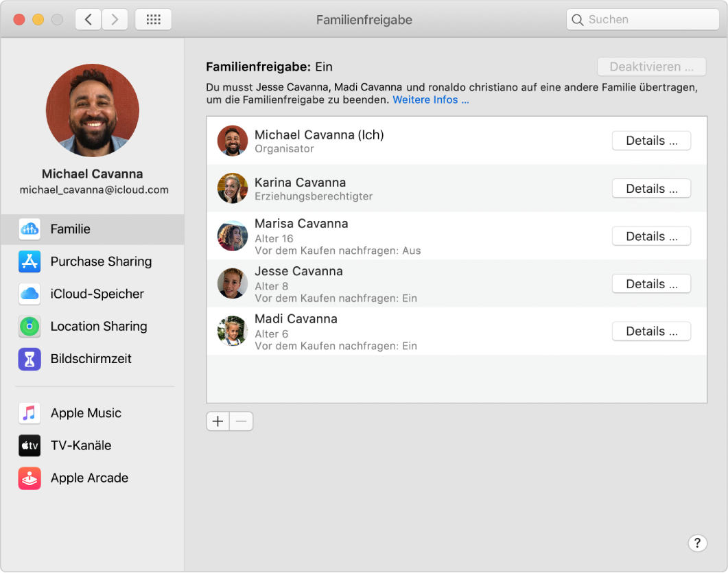The height and width of the screenshot is (573, 728).
Task: Open TV-Kanäle section
Action: (93, 445)
